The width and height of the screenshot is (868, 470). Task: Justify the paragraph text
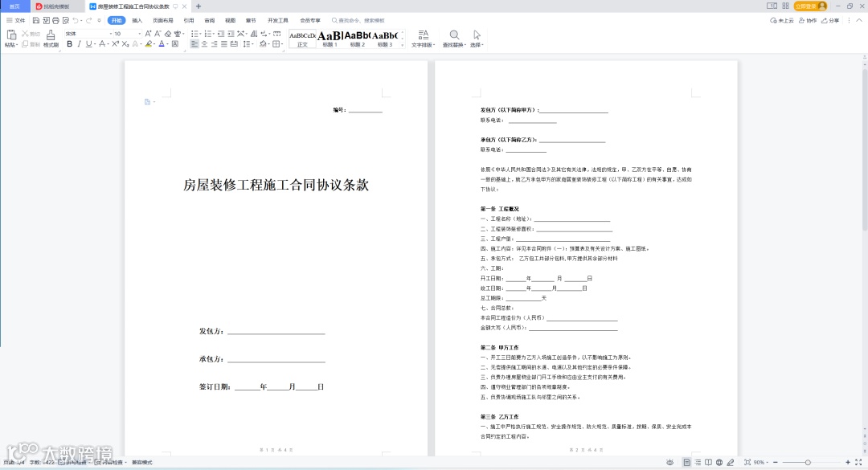(x=224, y=43)
